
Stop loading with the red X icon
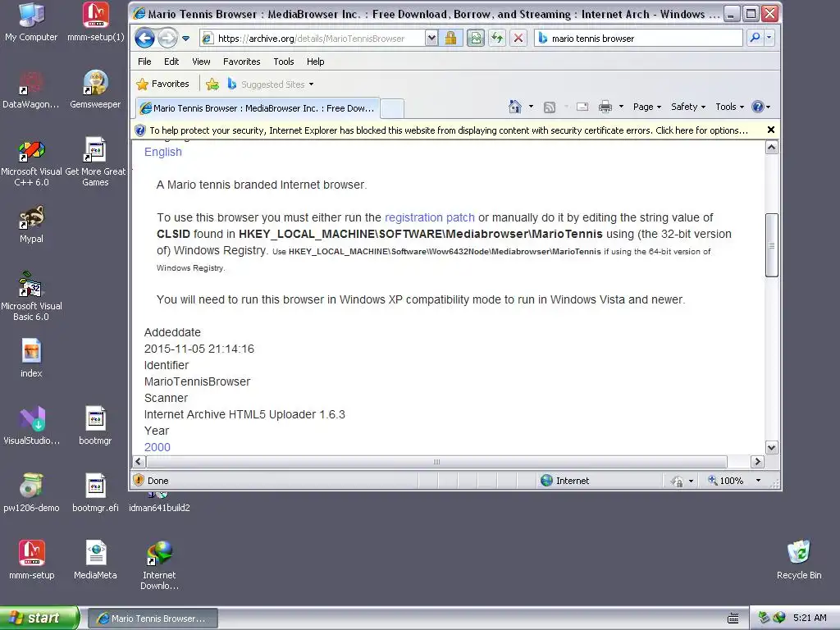tap(518, 38)
